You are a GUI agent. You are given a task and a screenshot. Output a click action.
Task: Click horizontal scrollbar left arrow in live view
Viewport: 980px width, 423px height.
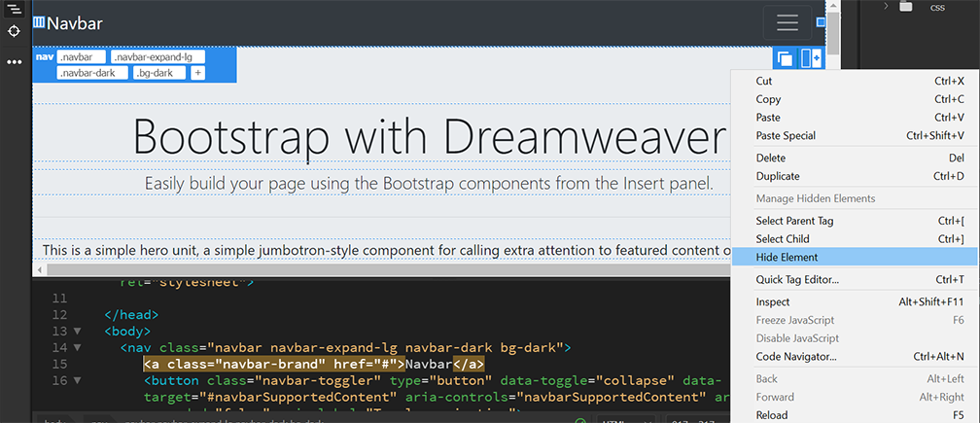coord(41,270)
